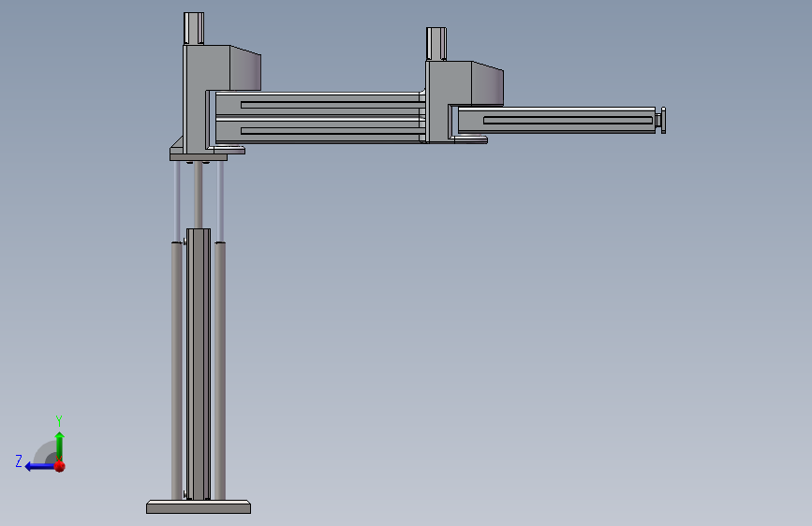Select the base plate of the stand
Image resolution: width=812 pixels, height=526 pixels.
click(x=199, y=507)
